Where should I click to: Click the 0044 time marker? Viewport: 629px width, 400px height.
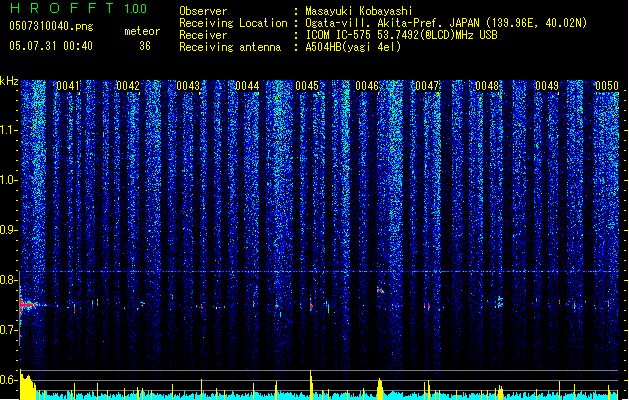247,86
